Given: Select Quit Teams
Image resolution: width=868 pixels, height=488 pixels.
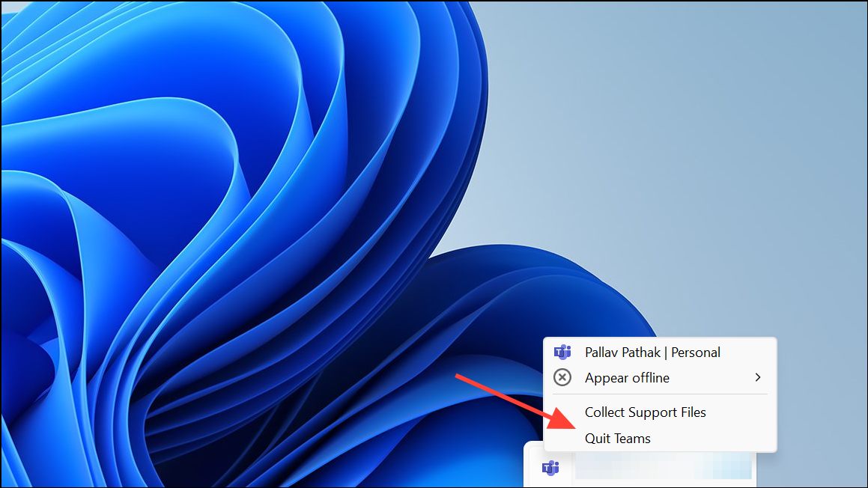Looking at the screenshot, I should 617,438.
